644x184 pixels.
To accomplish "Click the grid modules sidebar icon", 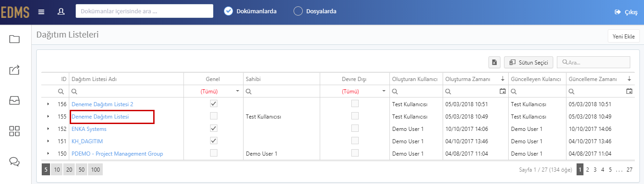I will pyautogui.click(x=15, y=131).
